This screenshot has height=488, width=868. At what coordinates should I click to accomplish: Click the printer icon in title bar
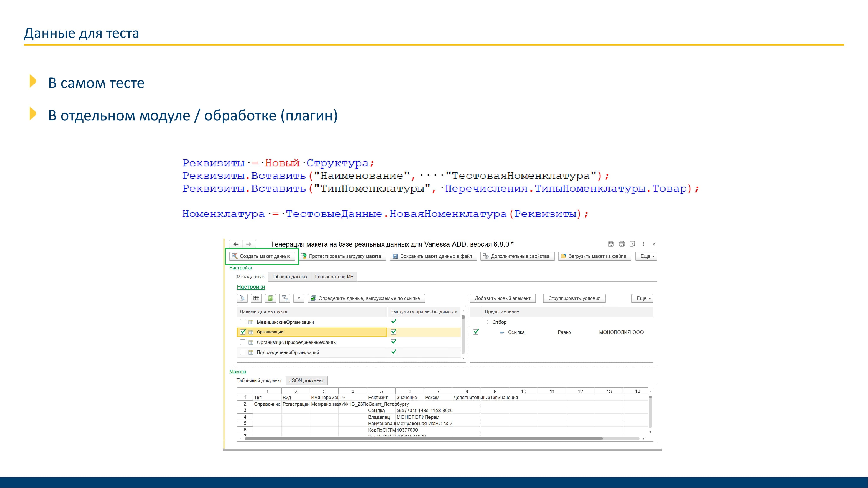(622, 244)
